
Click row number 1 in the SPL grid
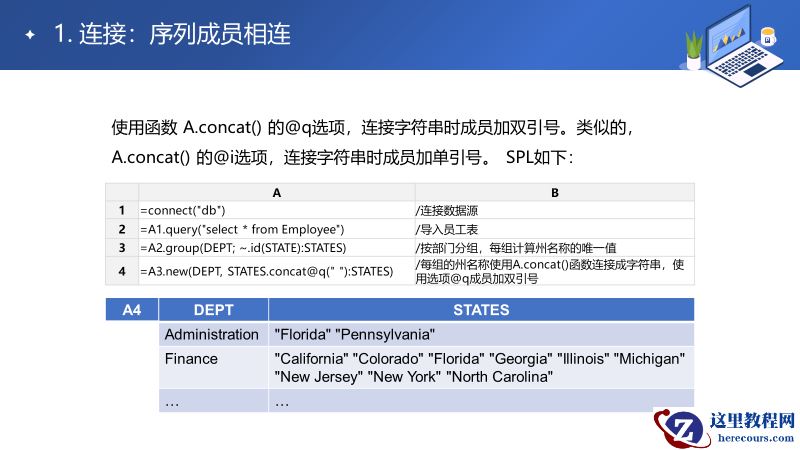pyautogui.click(x=122, y=210)
